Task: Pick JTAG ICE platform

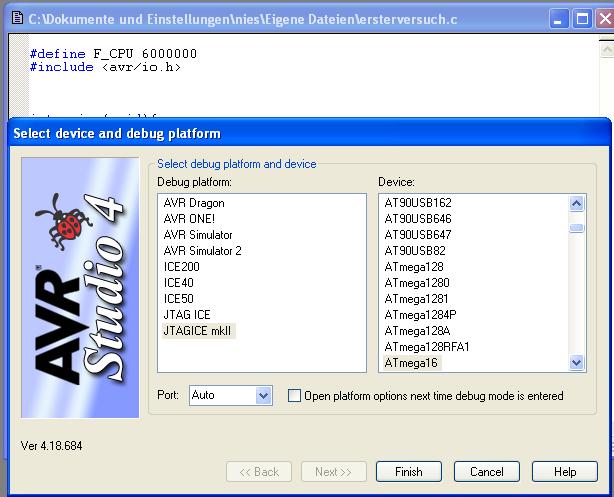Action: pyautogui.click(x=187, y=315)
